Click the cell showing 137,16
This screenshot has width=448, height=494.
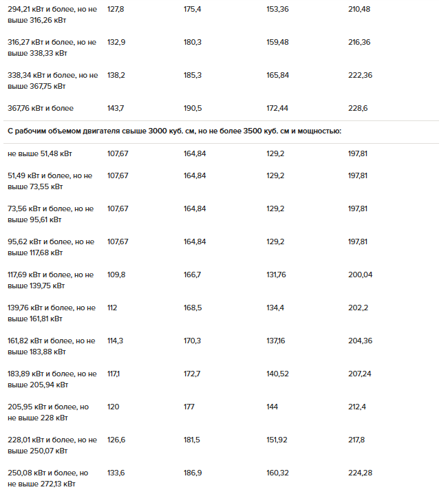click(x=276, y=341)
